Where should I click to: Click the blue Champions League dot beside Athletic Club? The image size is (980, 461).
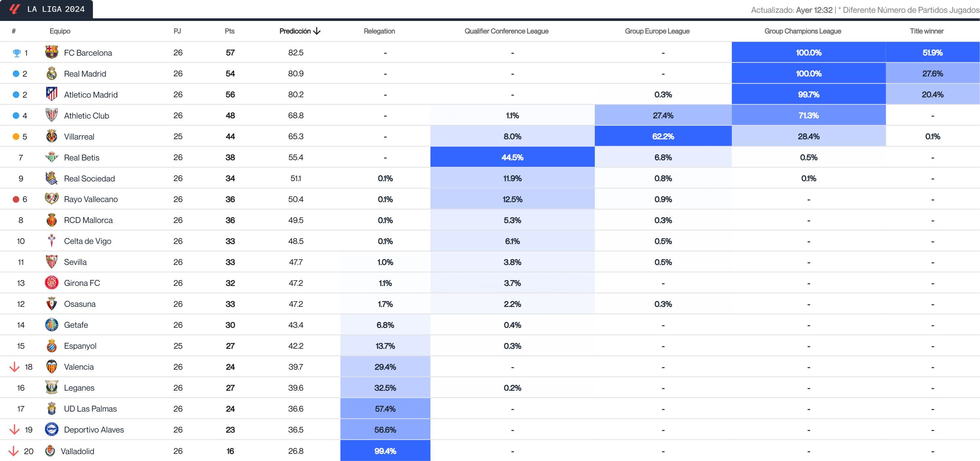(17, 115)
